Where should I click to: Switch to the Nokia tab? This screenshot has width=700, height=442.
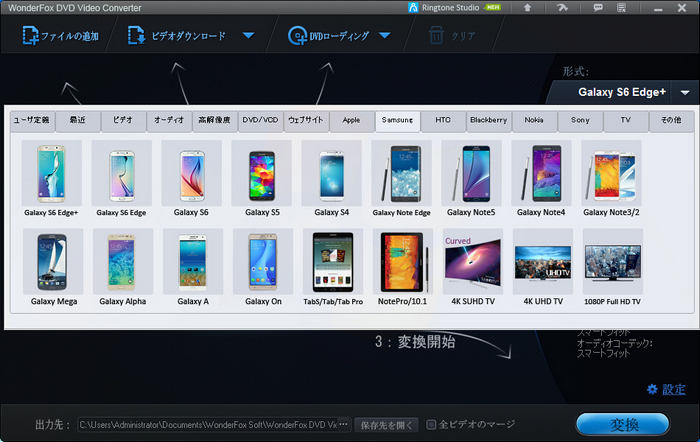[x=534, y=121]
